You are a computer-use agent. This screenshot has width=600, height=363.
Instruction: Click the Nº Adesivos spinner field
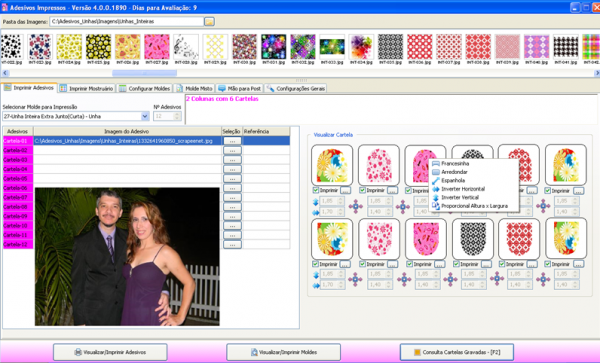click(x=167, y=116)
